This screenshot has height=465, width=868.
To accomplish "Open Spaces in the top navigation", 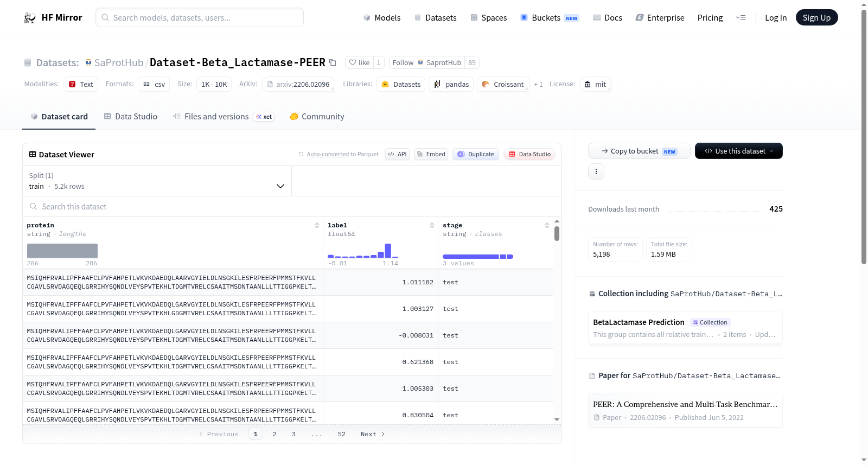I will pos(488,18).
